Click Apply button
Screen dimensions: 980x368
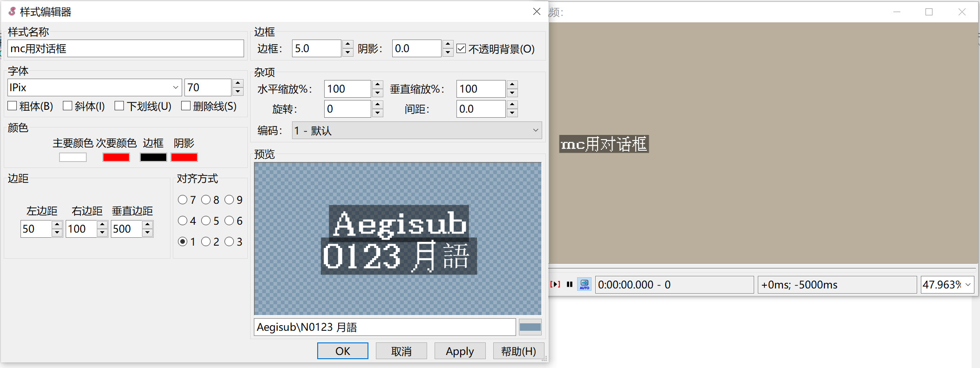point(460,351)
